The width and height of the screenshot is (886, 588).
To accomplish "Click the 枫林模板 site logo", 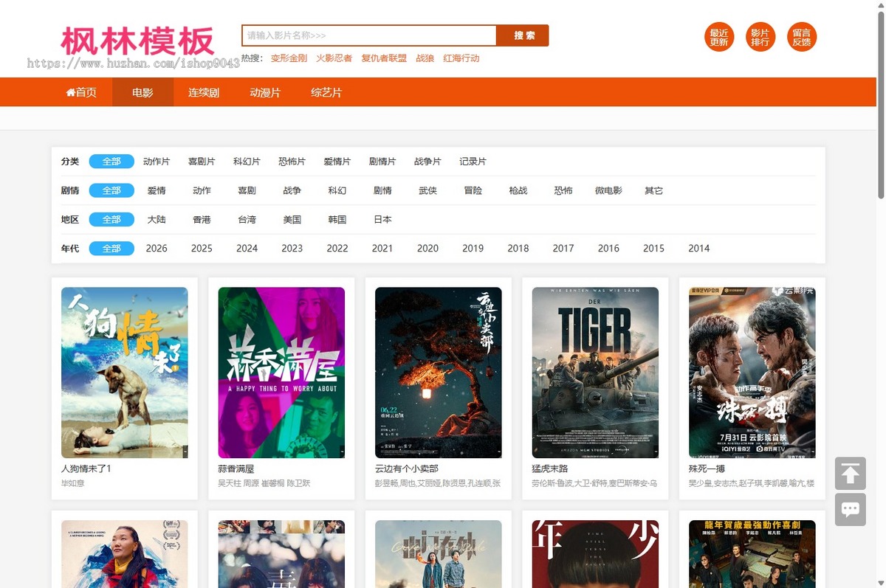I will [137, 41].
